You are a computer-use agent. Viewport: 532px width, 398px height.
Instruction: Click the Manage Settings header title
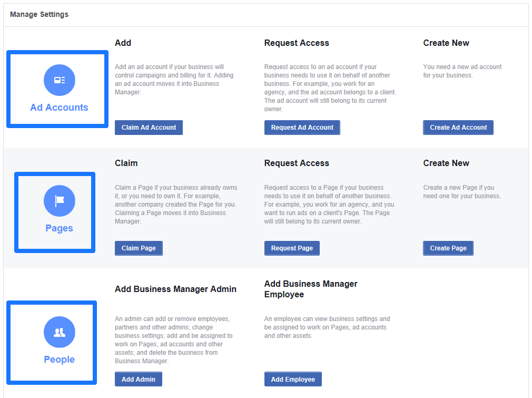(39, 14)
